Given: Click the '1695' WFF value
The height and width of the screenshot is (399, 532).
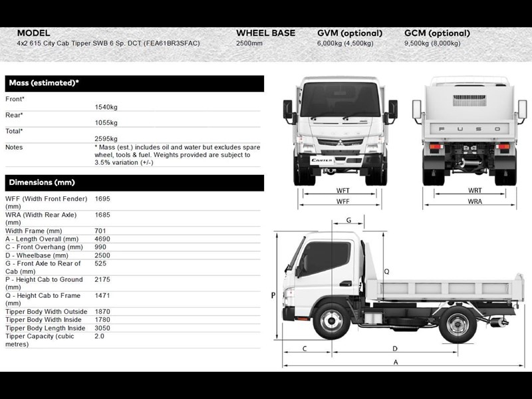Looking at the screenshot, I should pos(102,199).
